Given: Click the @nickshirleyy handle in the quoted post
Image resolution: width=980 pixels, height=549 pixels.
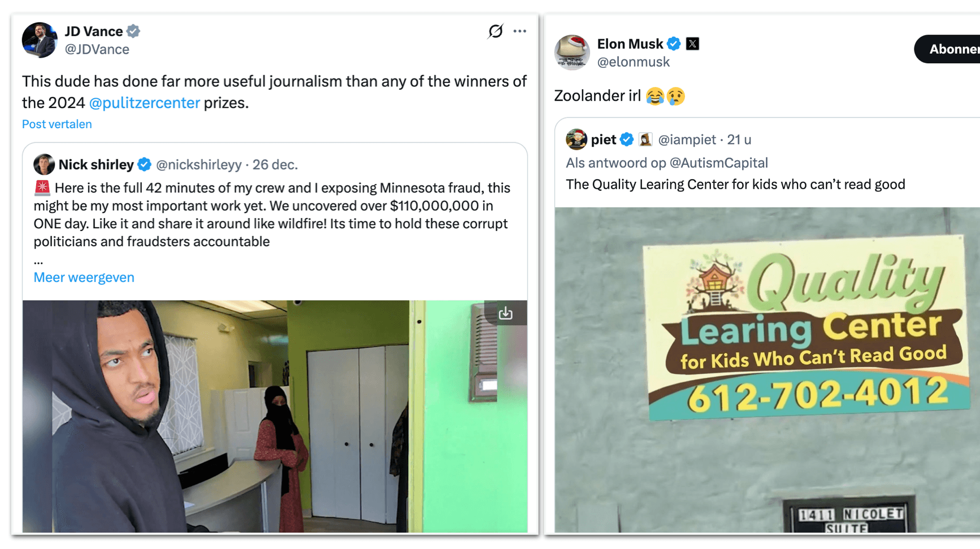Looking at the screenshot, I should tap(198, 164).
